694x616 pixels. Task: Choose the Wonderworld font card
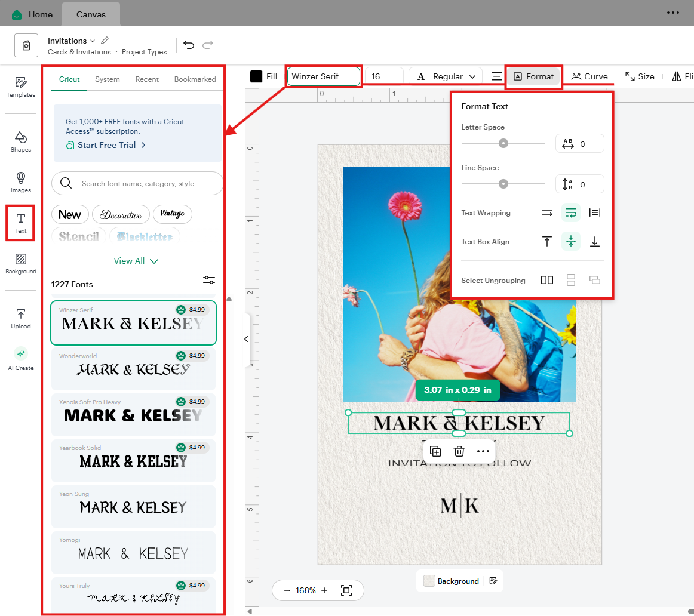coord(133,369)
